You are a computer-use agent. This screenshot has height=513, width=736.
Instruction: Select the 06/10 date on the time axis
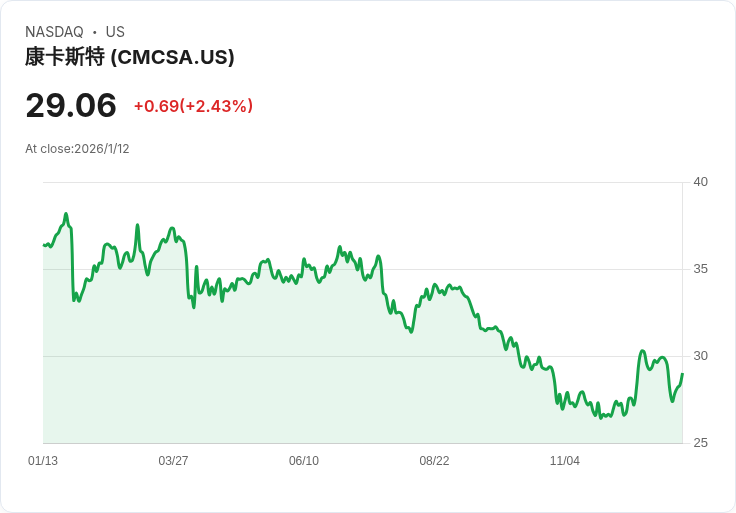304,461
